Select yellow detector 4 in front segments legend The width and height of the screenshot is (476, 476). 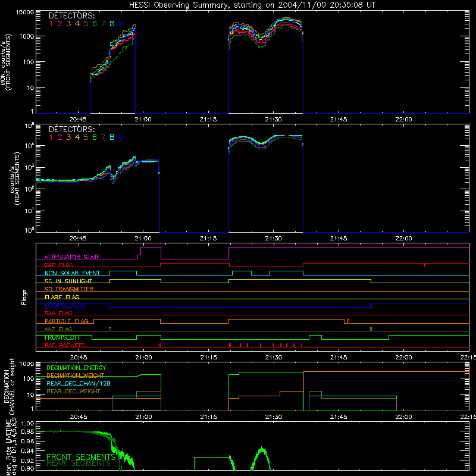pyautogui.click(x=77, y=24)
